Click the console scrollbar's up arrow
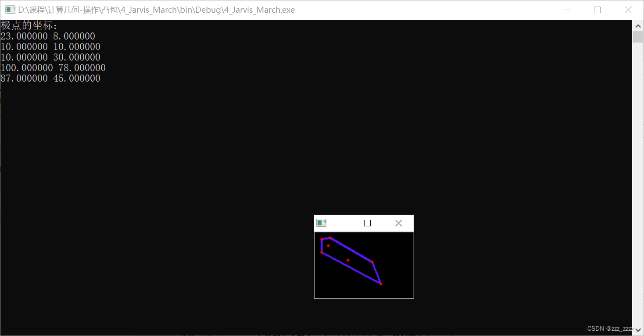Viewport: 644px width, 336px height. click(638, 25)
